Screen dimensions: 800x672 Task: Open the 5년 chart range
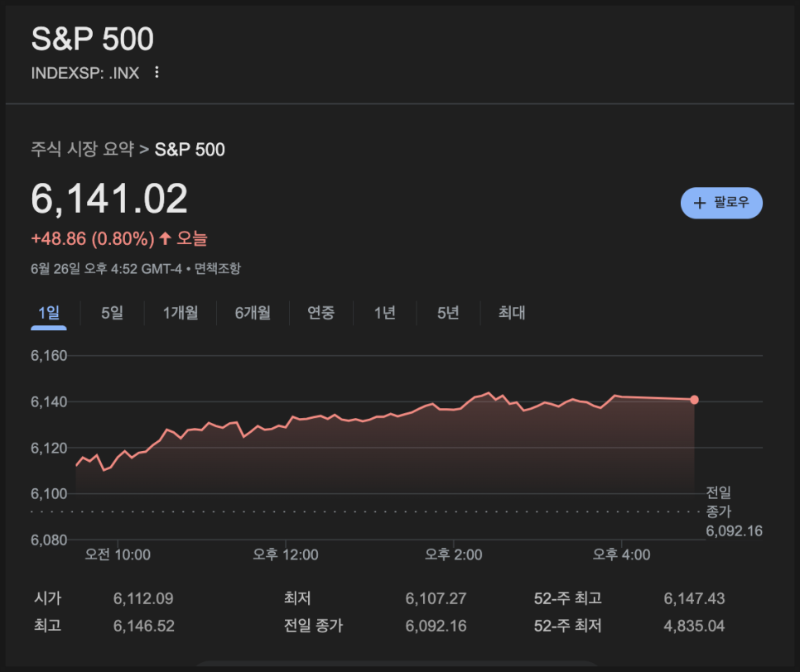[448, 313]
